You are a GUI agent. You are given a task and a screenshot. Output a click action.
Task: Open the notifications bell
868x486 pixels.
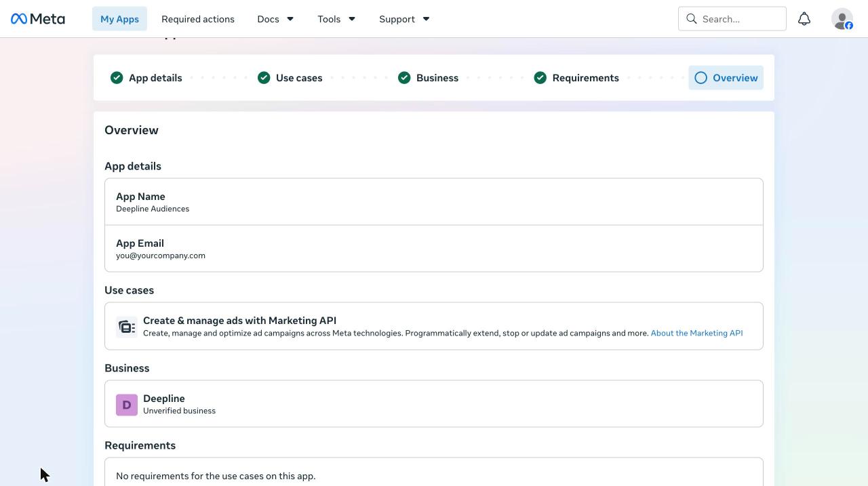point(804,19)
